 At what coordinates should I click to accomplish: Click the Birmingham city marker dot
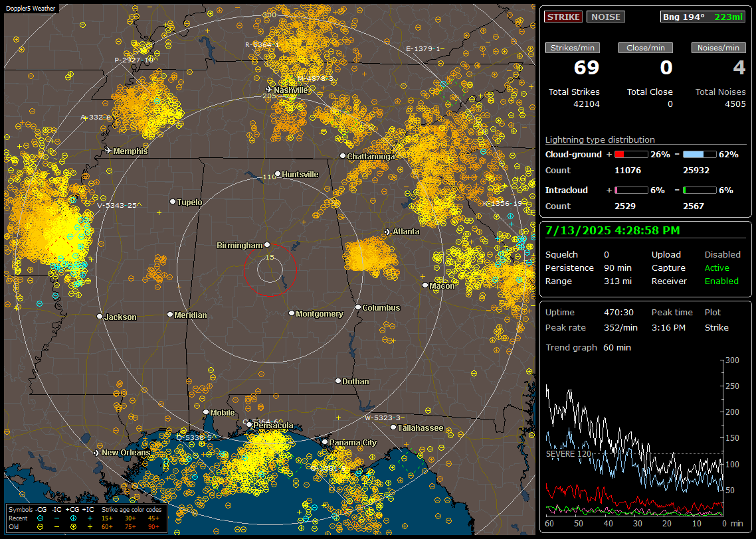point(267,245)
